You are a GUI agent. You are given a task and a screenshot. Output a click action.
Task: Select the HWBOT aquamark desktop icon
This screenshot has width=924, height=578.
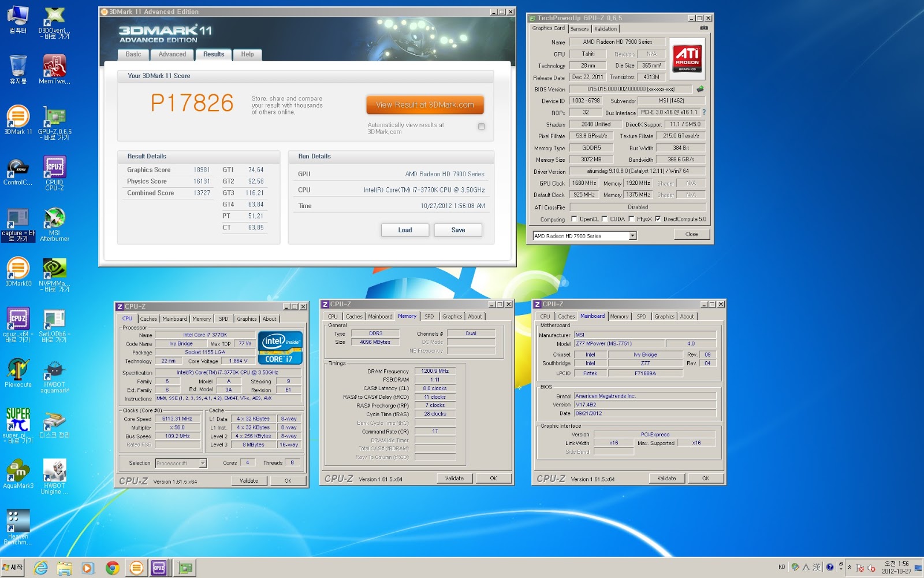[x=55, y=376]
